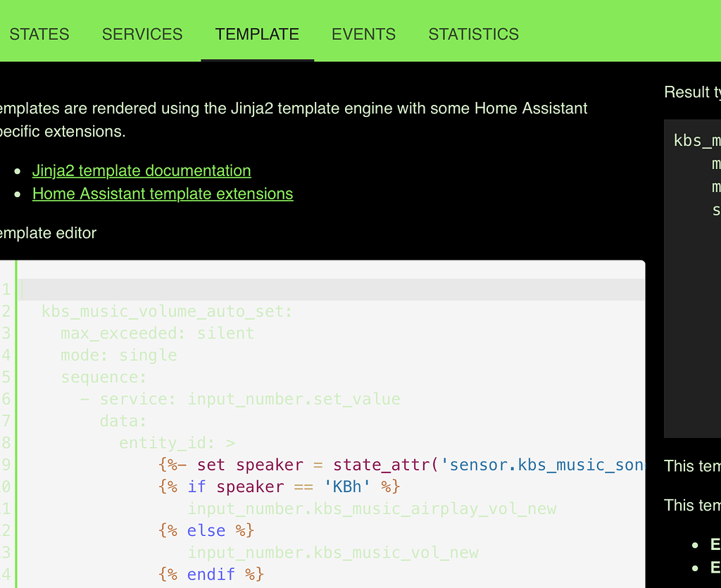Switch to the EVENTS tab
The width and height of the screenshot is (721, 588).
coord(363,34)
